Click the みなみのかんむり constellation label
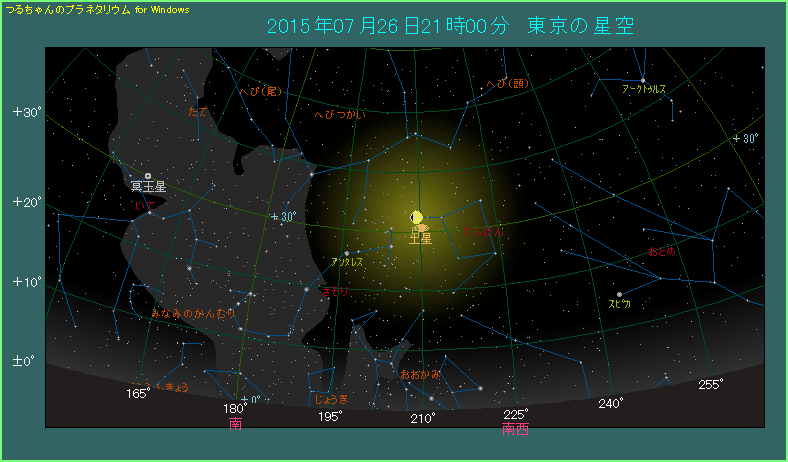This screenshot has height=462, width=788. click(x=192, y=313)
